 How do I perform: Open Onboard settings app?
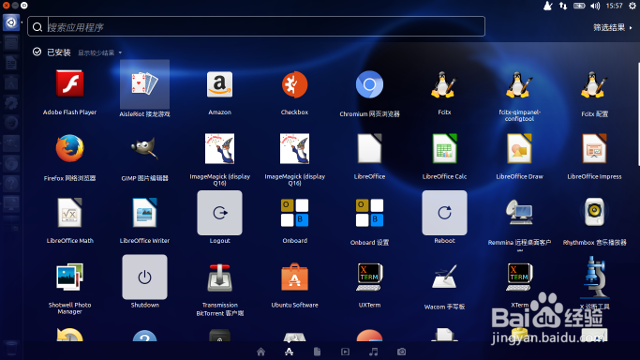(x=369, y=213)
